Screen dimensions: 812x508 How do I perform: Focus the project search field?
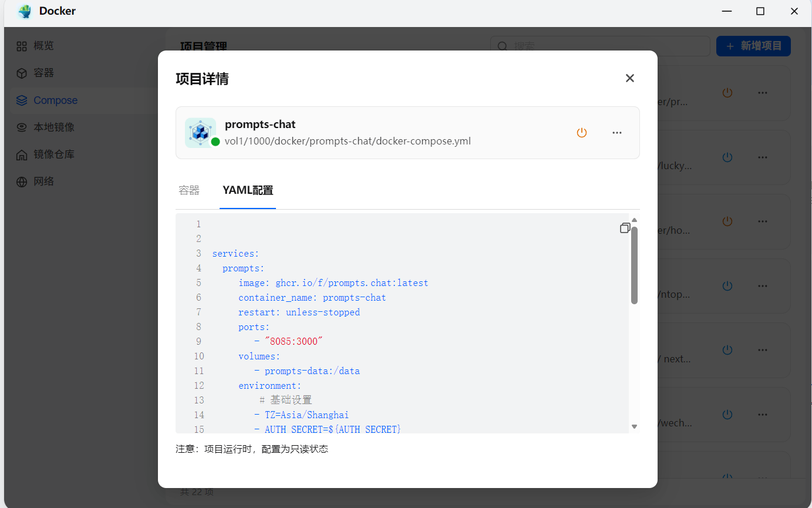(600, 46)
